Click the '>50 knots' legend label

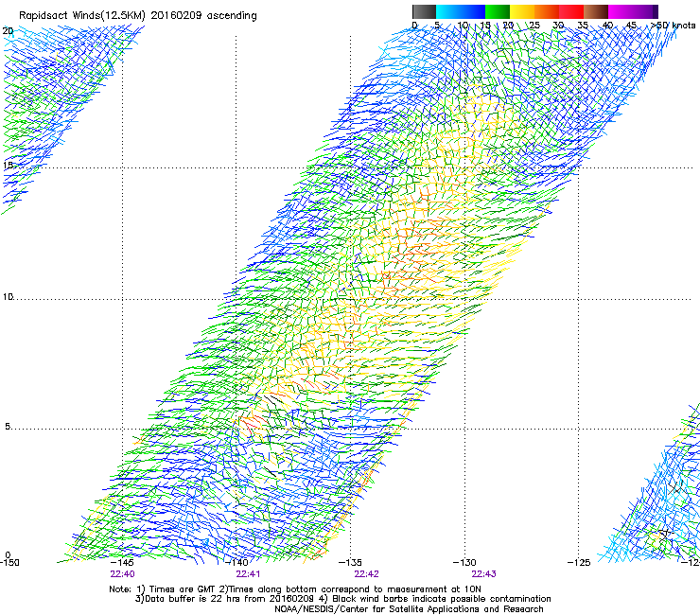coord(674,26)
